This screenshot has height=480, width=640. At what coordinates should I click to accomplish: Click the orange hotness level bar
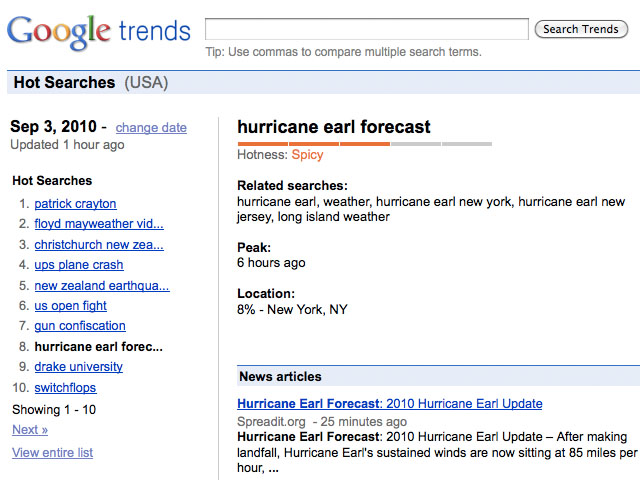[x=313, y=144]
